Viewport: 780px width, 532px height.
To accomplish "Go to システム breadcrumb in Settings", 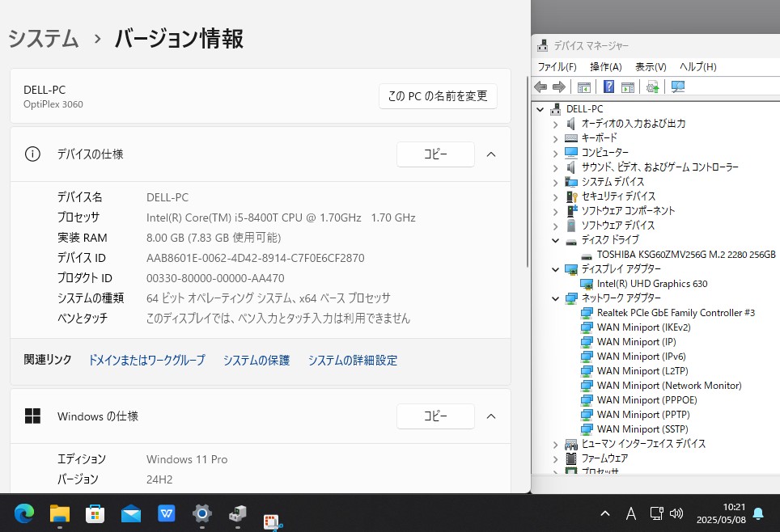I will (44, 38).
